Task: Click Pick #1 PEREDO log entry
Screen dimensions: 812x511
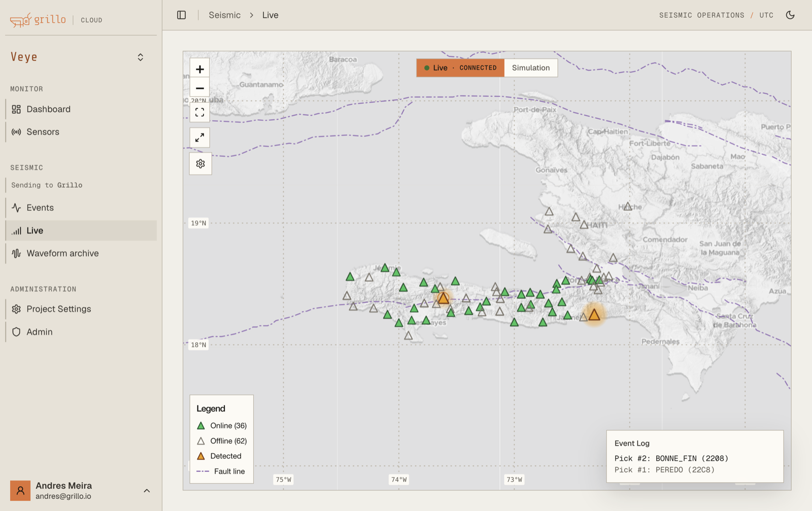Action: coord(664,470)
